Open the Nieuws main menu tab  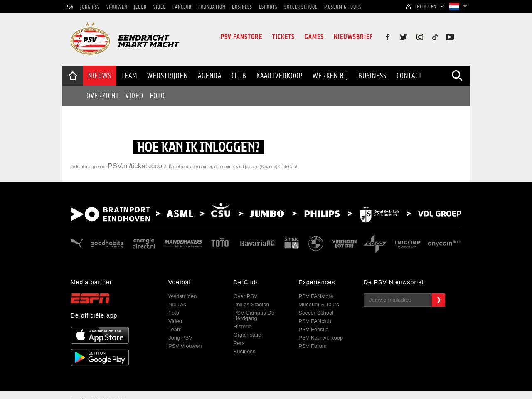coord(100,76)
